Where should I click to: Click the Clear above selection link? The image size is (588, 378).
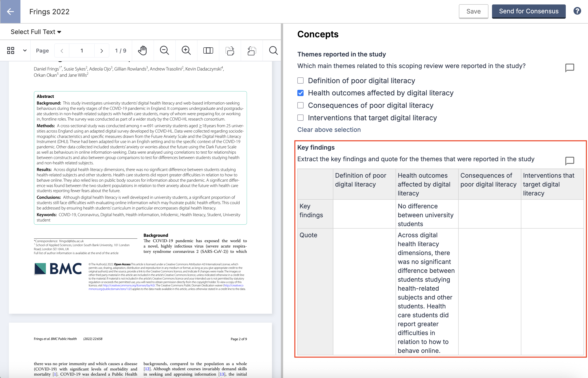coord(329,130)
